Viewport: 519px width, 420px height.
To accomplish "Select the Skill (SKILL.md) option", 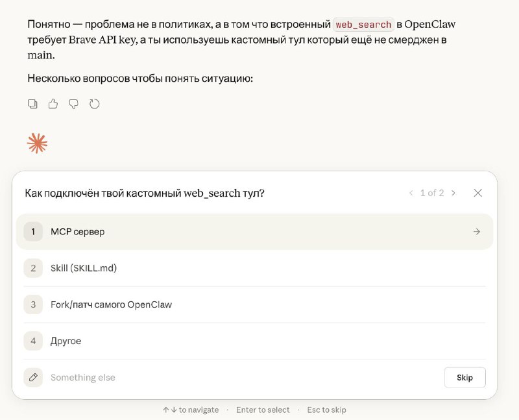I will click(x=83, y=267).
